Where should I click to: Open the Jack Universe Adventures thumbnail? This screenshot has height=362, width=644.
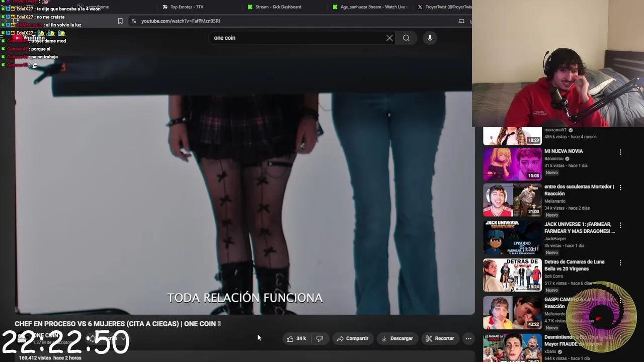512,237
